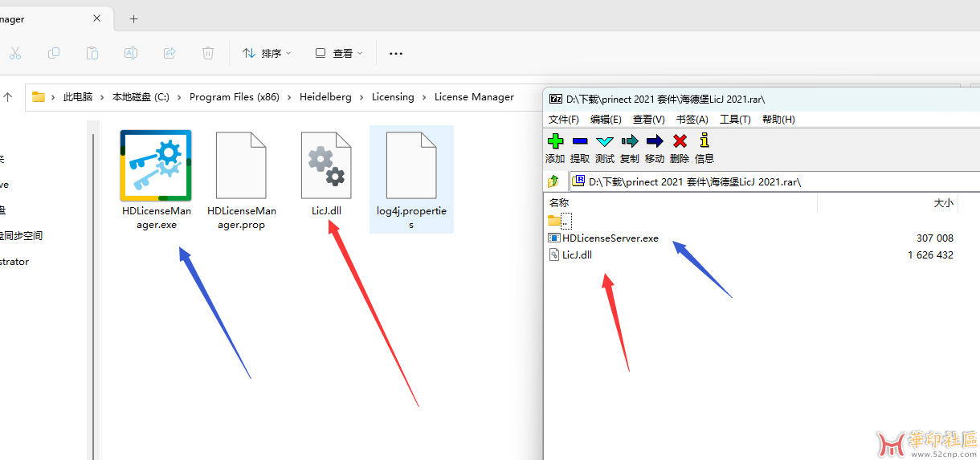Screen dimensions: 980x460
Task: Click the file size 307 008 cell
Action: click(934, 238)
